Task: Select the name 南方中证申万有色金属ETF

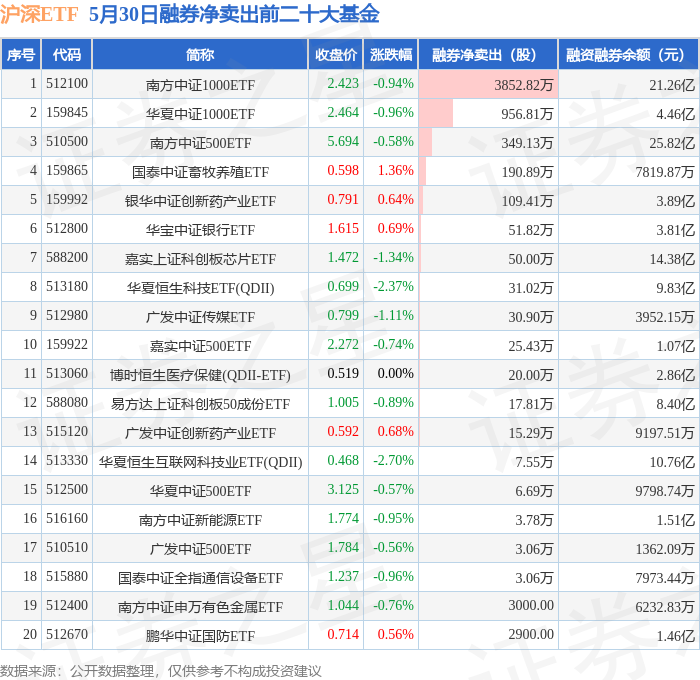Action: click(200, 607)
